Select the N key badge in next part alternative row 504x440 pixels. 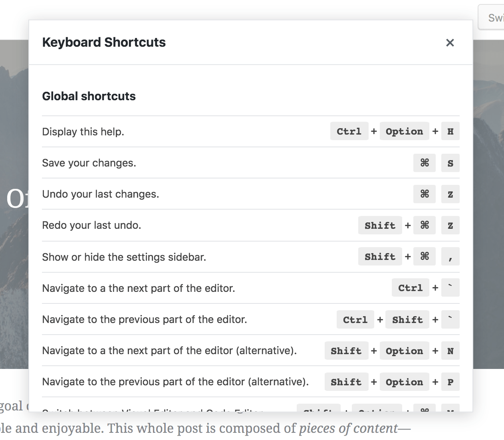(450, 351)
